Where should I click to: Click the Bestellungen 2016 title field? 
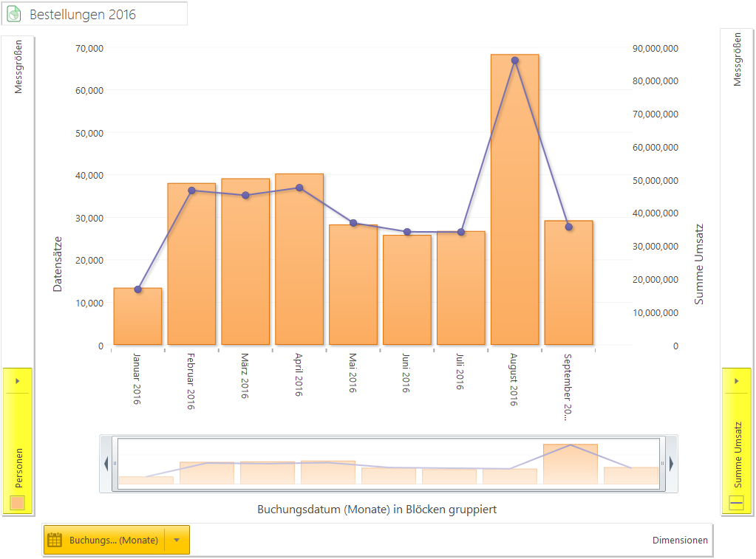tap(95, 13)
